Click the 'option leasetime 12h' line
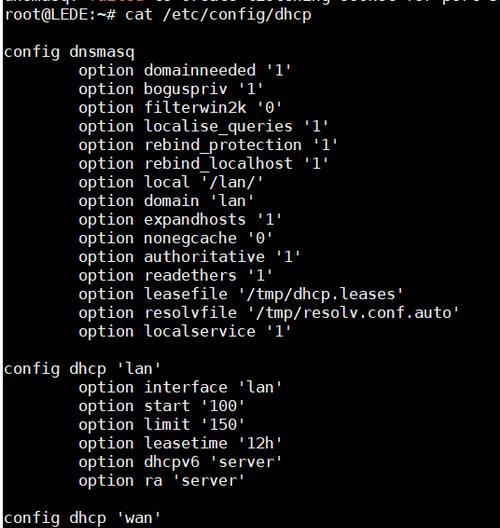Image resolution: width=500 pixels, height=528 pixels. click(x=180, y=444)
